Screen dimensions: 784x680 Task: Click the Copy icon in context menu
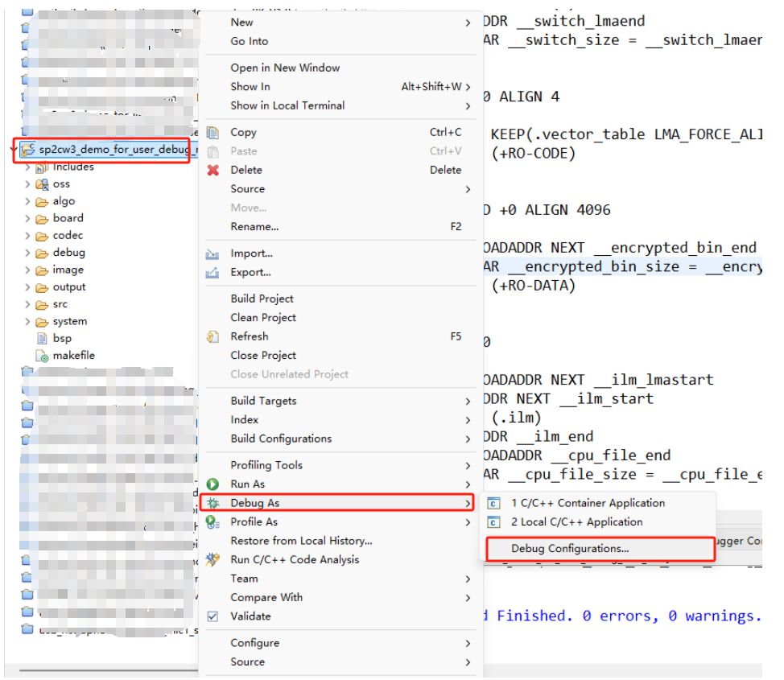pyautogui.click(x=213, y=133)
